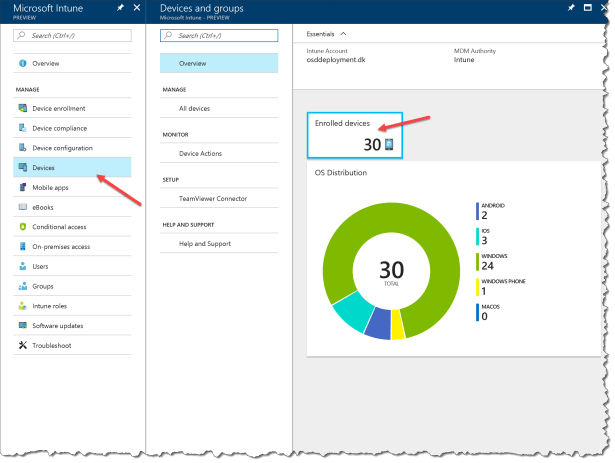Open Devices in the Intune menu
The width and height of the screenshot is (615, 463).
[44, 167]
